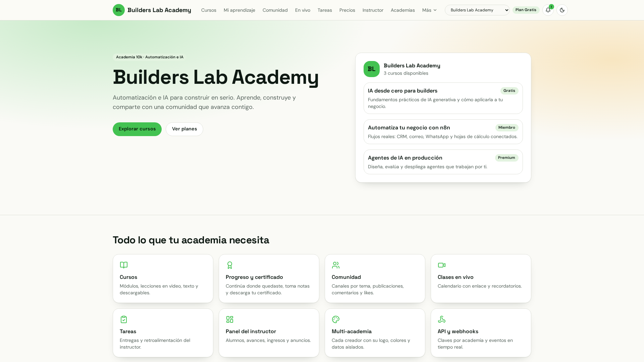Open Agentes de IA en producción course
644x362 pixels.
tap(443, 162)
